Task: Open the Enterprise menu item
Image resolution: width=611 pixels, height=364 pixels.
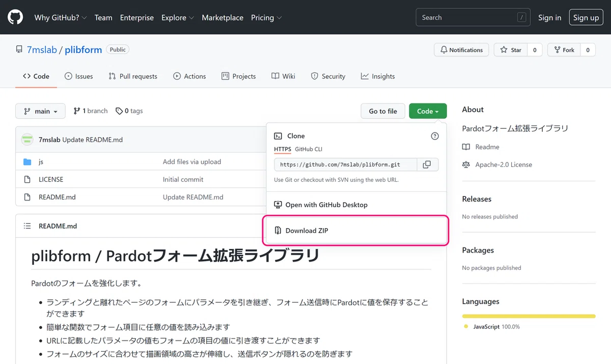Action: tap(137, 17)
